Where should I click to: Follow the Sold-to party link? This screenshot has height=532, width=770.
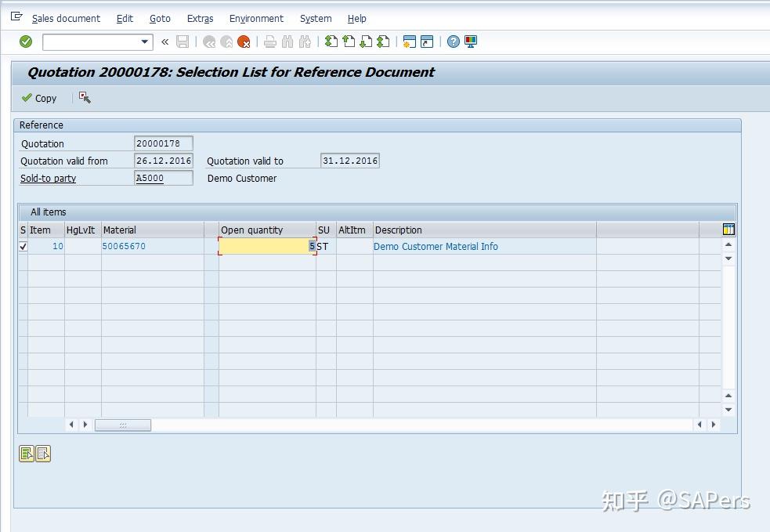pos(47,178)
